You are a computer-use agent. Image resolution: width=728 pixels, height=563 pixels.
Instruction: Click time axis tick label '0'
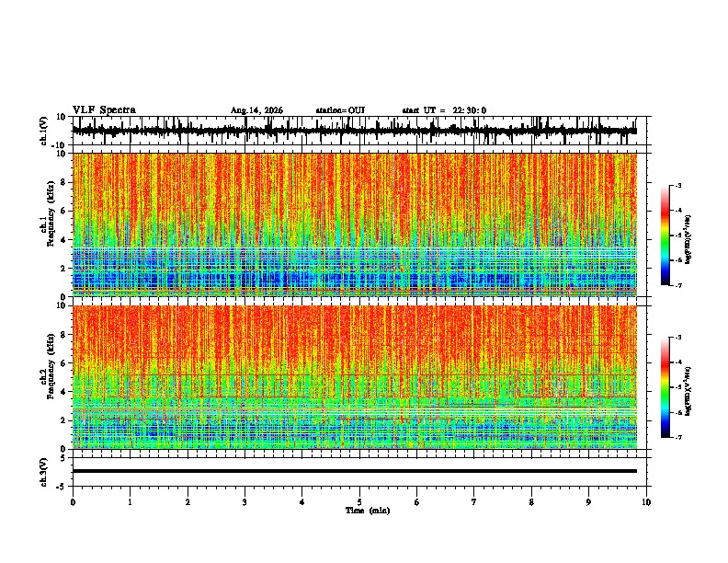(73, 502)
